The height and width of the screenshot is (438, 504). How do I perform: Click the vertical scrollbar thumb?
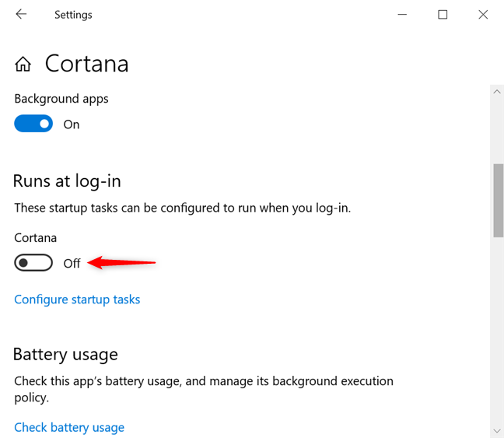pos(498,199)
